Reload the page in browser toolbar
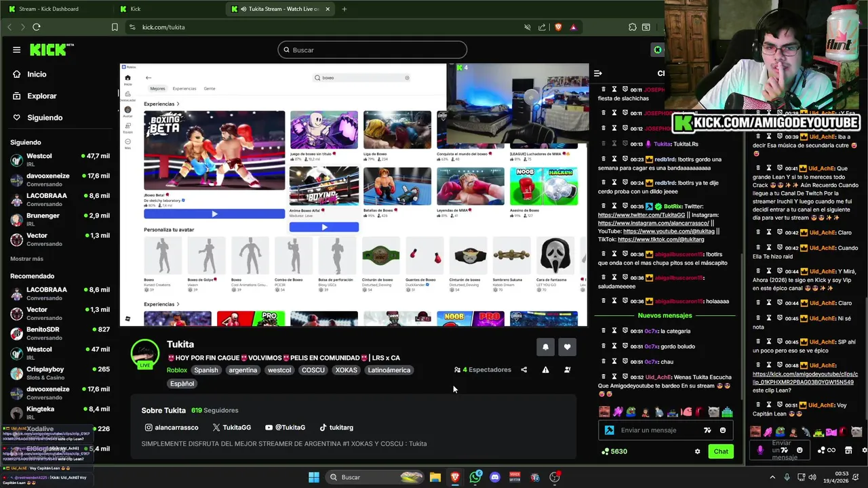 tap(37, 27)
